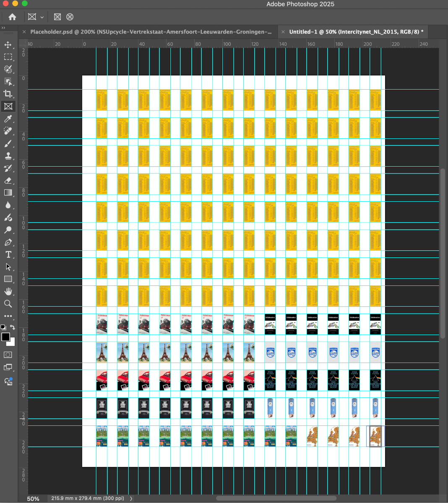Viewport: 448px width, 503px height.
Task: Select the Dodge tool
Action: coord(8,230)
